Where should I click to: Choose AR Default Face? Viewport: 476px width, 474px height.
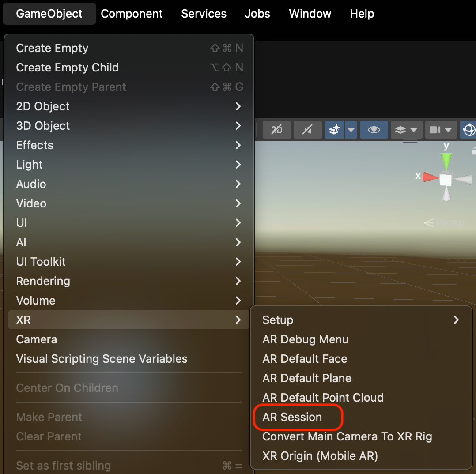(361, 359)
